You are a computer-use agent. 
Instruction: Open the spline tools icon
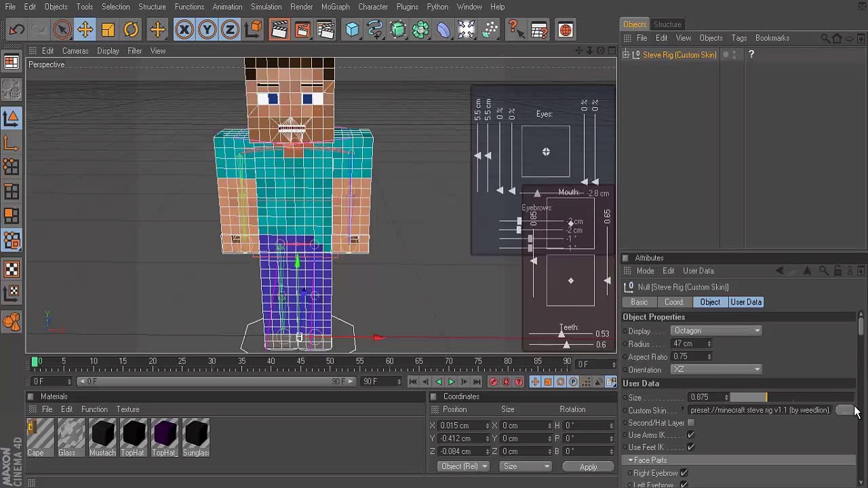[x=375, y=30]
